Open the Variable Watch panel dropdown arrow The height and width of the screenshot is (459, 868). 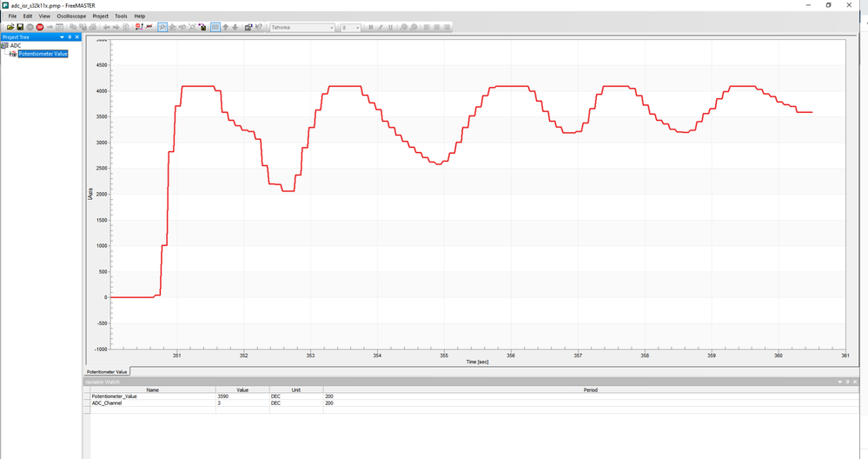tap(840, 382)
